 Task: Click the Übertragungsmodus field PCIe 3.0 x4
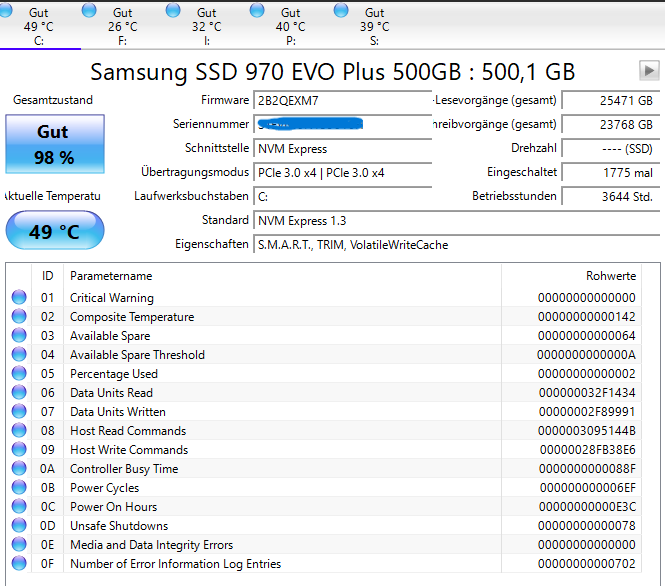pos(343,173)
